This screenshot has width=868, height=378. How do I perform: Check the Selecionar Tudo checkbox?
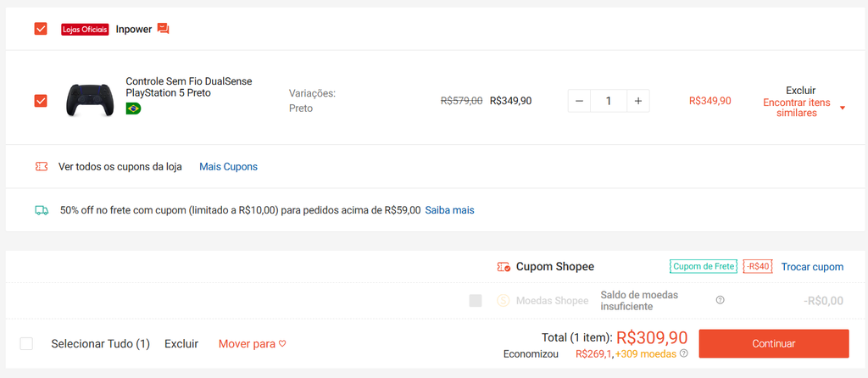(x=26, y=344)
